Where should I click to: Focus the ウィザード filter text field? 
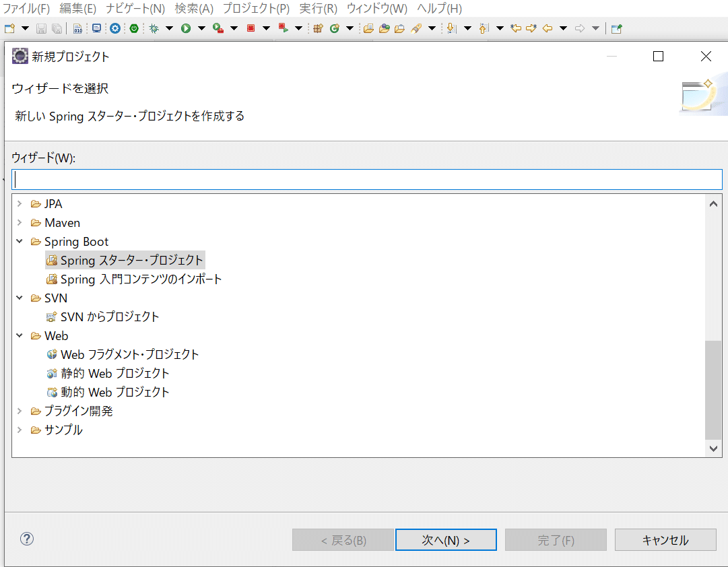point(367,179)
